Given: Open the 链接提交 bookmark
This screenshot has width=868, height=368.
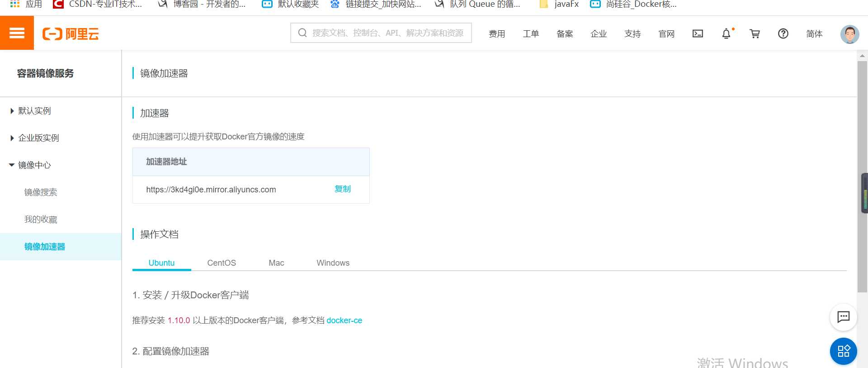Looking at the screenshot, I should [x=376, y=4].
